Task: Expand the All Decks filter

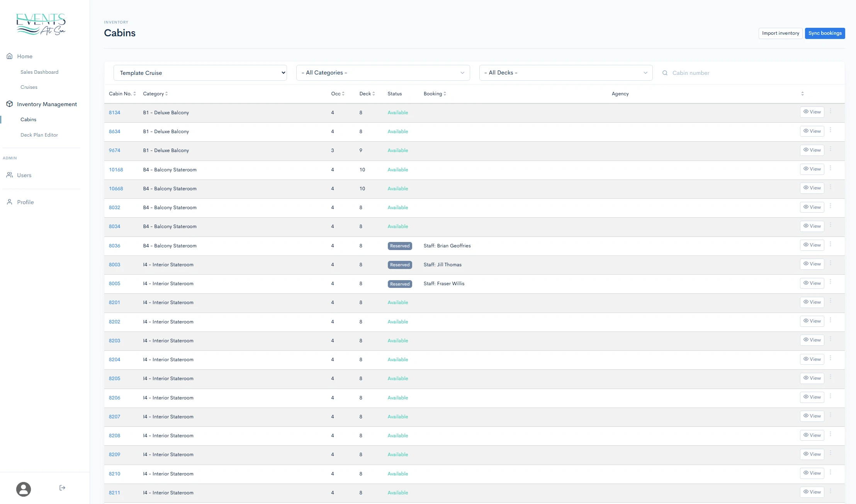Action: [x=566, y=73]
